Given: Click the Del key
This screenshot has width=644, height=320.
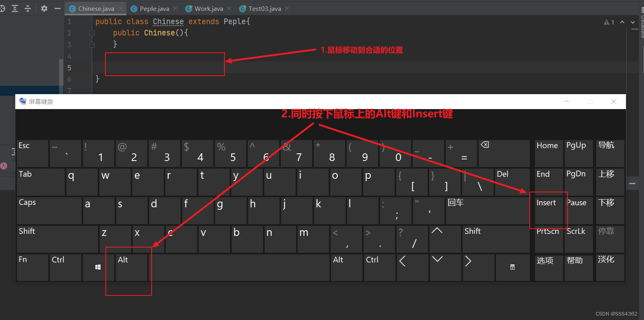Looking at the screenshot, I should [x=512, y=182].
